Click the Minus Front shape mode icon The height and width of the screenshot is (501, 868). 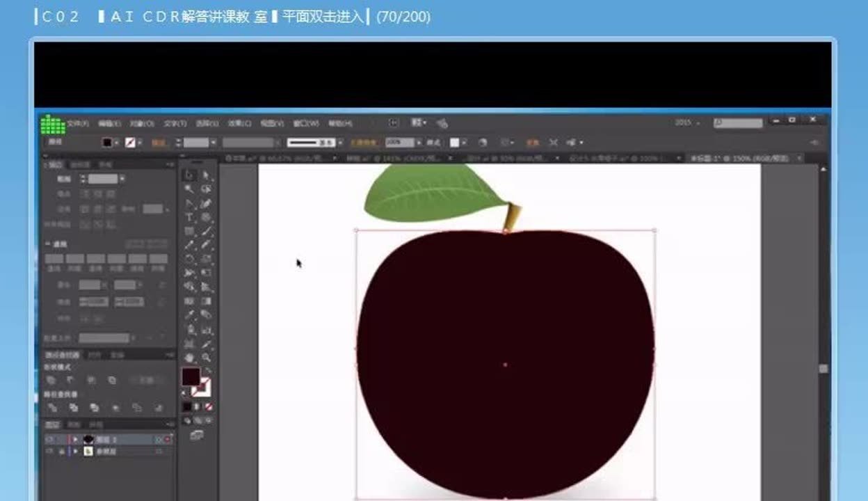[72, 380]
